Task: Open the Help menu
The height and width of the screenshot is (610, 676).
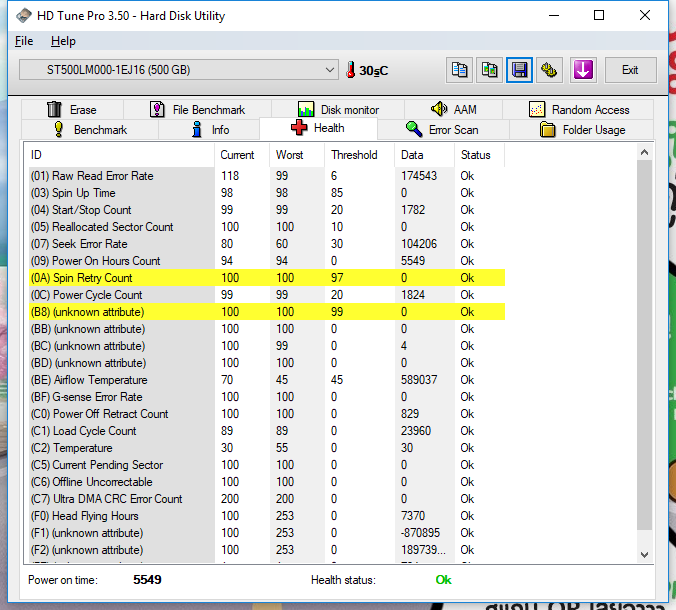Action: (63, 41)
